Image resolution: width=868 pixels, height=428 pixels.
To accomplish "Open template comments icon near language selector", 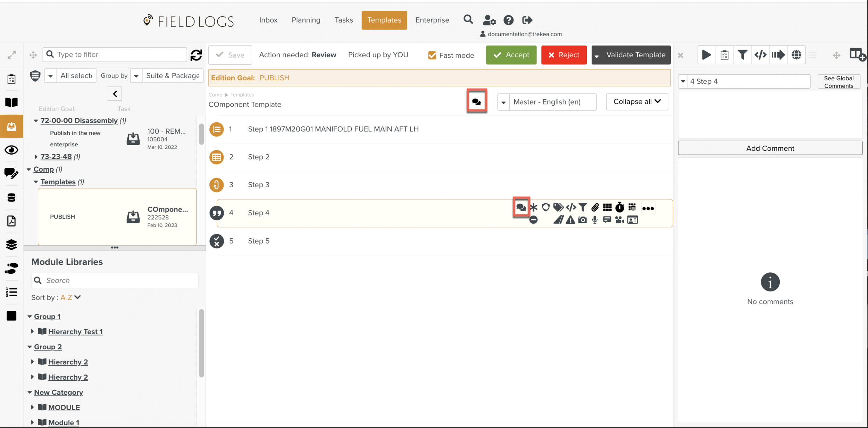I will click(x=476, y=101).
